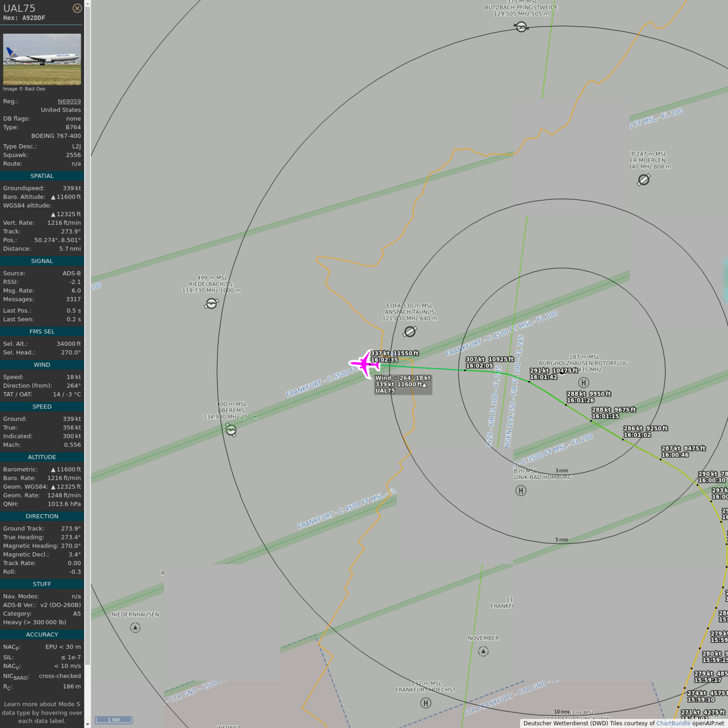The image size is (728, 728).
Task: Select the Burgholzhausen Rotorflug heliport icon
Action: coord(583,383)
